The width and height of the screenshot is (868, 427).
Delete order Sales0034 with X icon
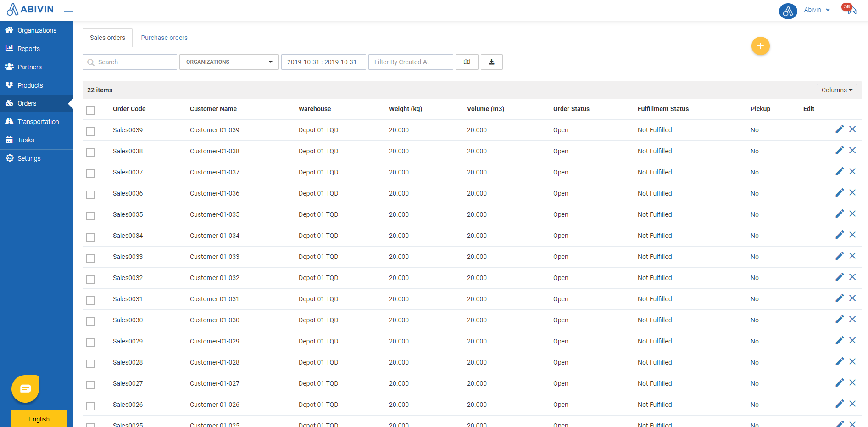click(852, 235)
